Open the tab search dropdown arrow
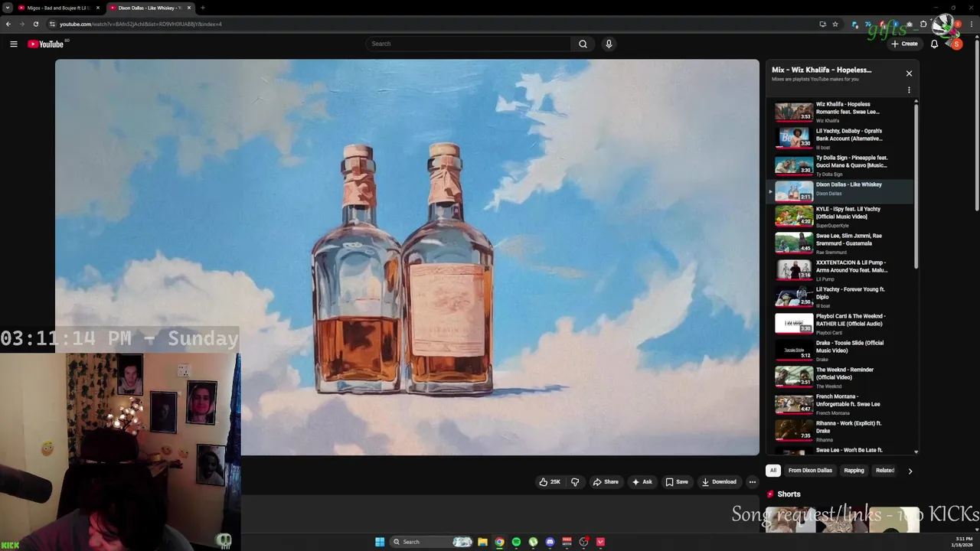Image resolution: width=980 pixels, height=551 pixels. click(x=7, y=8)
